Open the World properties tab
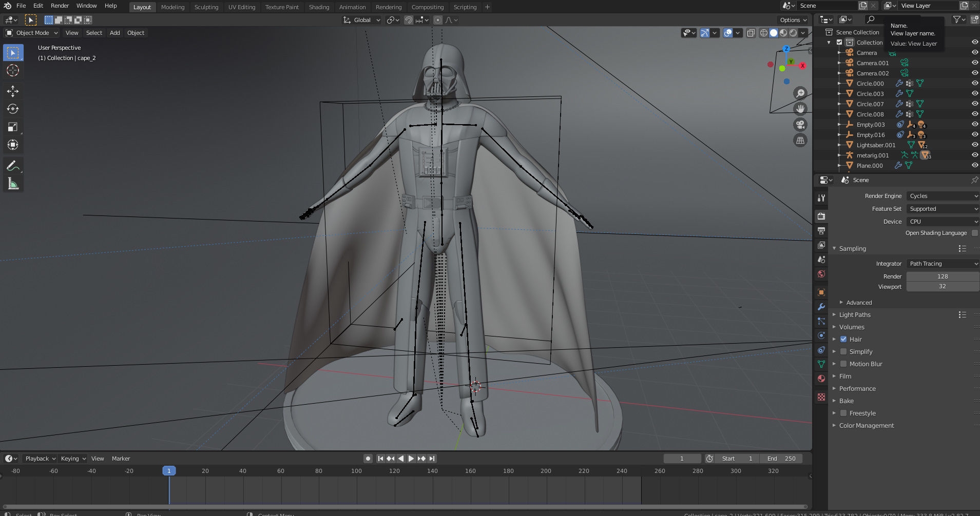980x516 pixels. tap(821, 274)
